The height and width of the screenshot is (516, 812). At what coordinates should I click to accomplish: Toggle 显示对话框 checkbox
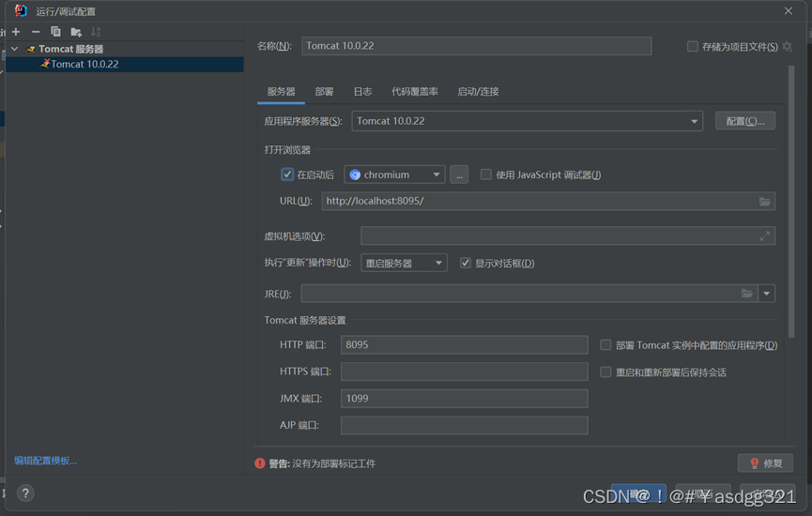(466, 263)
